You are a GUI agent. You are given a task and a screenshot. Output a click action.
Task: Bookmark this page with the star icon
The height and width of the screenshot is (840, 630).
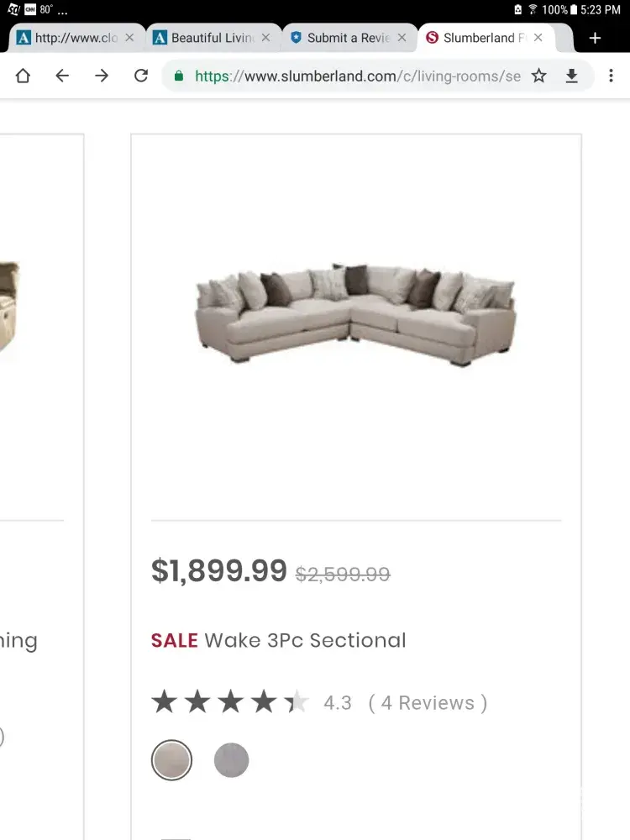539,76
